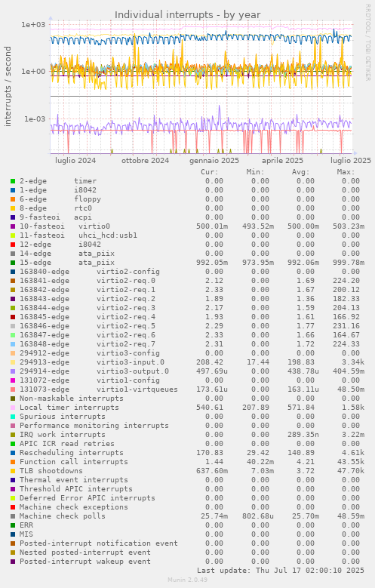Viewport: 375px width, 588px height.
Task: Click the '10-fasteoi virtio0' legend entry
Action: [64, 226]
